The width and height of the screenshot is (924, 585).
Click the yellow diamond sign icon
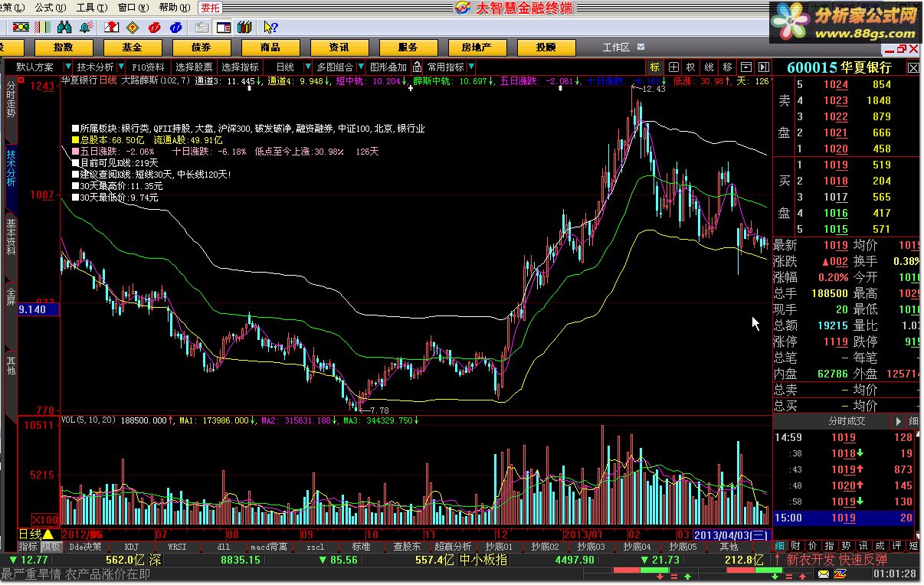(x=133, y=28)
